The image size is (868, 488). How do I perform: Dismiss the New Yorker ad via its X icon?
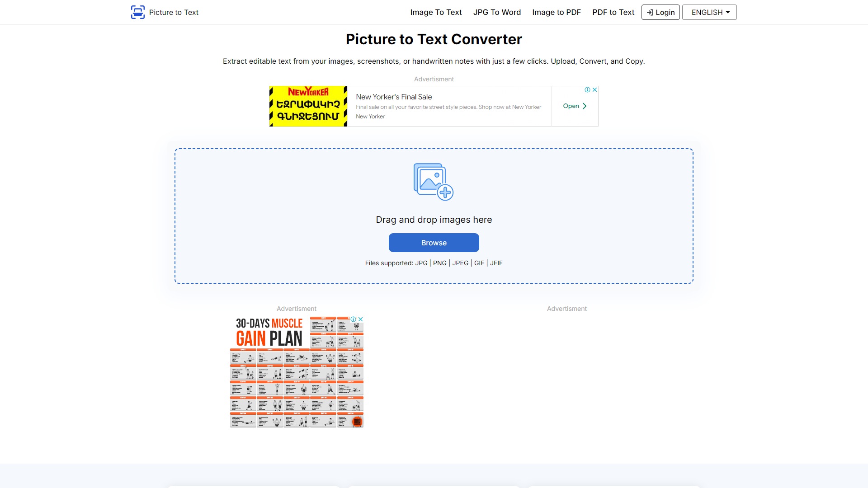click(594, 89)
